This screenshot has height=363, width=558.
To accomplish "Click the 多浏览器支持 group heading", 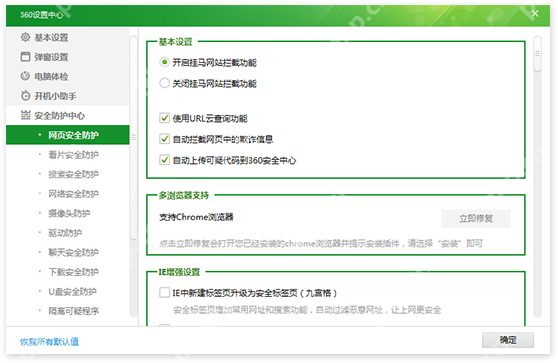I will click(184, 195).
